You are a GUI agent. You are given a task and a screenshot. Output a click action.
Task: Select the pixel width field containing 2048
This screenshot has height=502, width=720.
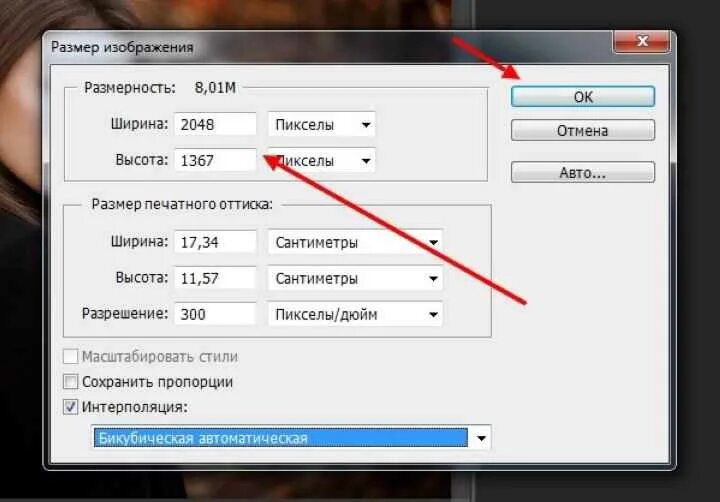tap(215, 124)
